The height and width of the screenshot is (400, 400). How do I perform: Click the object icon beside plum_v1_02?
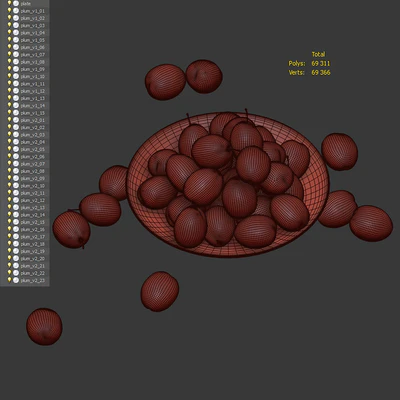click(x=16, y=18)
